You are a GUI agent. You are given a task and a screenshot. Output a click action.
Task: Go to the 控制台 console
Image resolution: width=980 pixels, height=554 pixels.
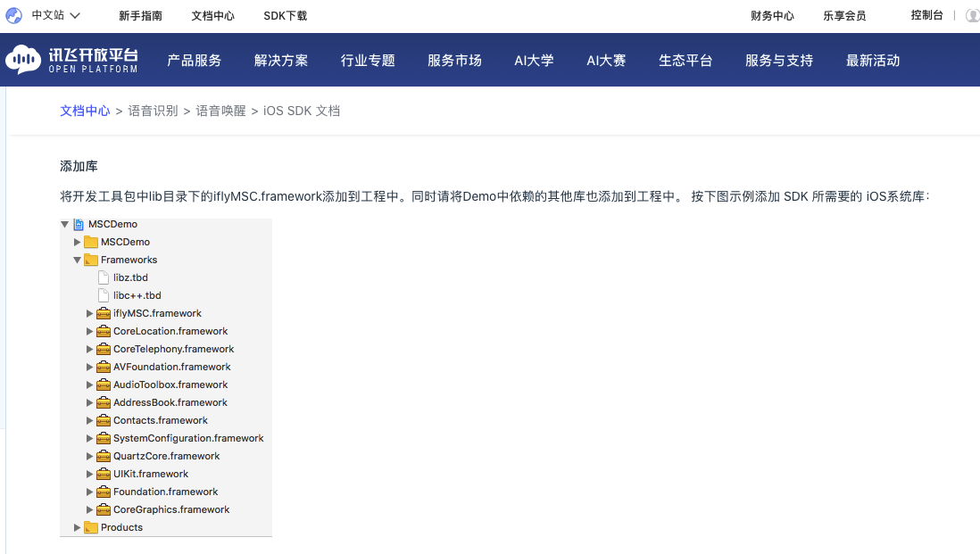(x=926, y=15)
